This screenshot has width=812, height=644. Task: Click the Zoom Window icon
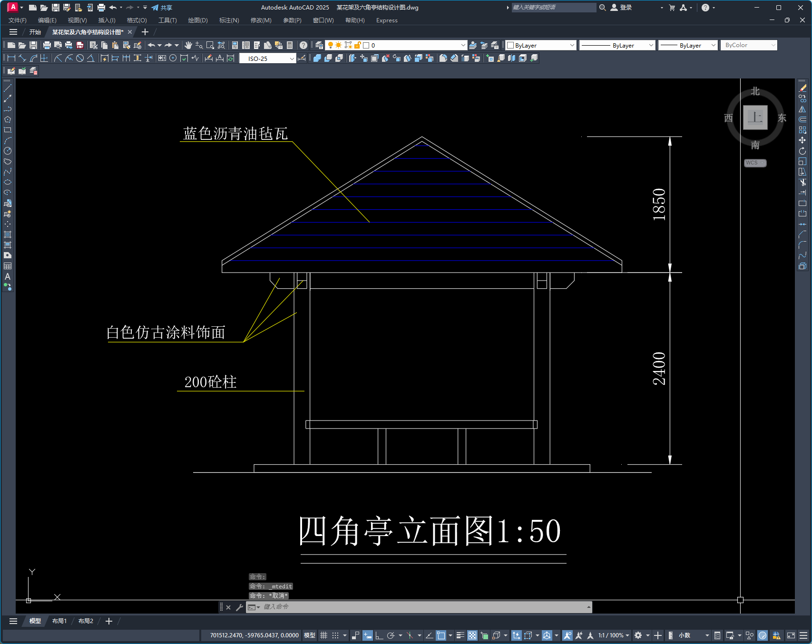pyautogui.click(x=210, y=45)
